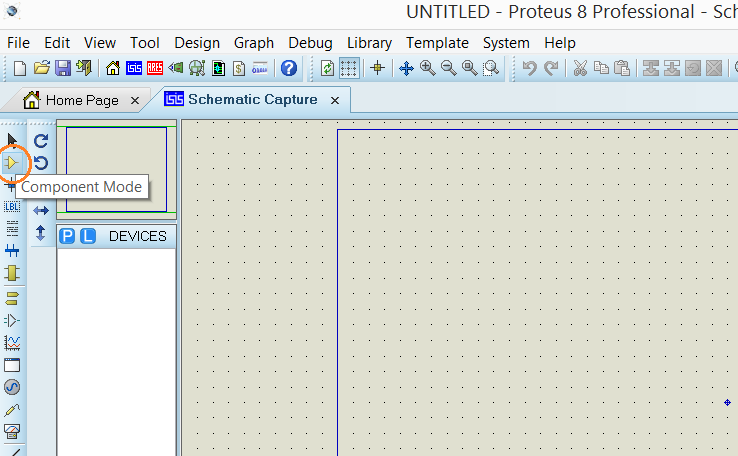Click inside the empty devices list

point(116,352)
